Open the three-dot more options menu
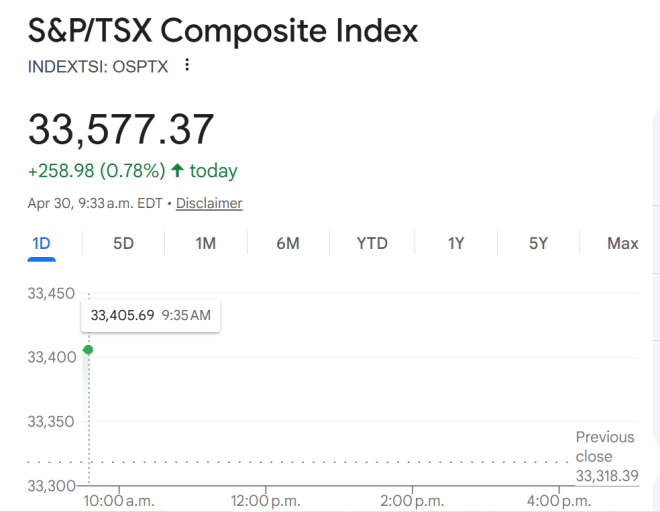Screen dimensions: 660x512 click(x=187, y=66)
